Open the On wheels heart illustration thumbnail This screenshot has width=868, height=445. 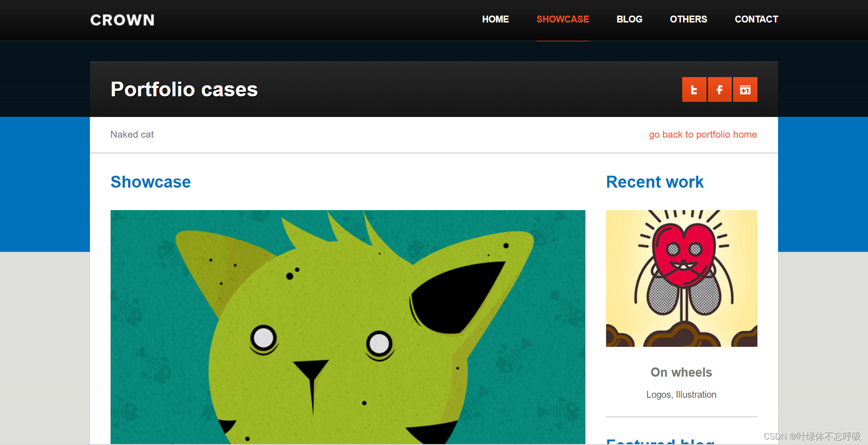pos(682,278)
